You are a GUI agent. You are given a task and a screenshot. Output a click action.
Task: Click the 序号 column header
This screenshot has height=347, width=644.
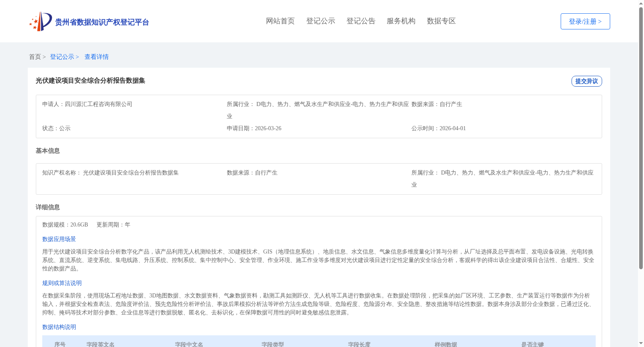[x=60, y=344]
